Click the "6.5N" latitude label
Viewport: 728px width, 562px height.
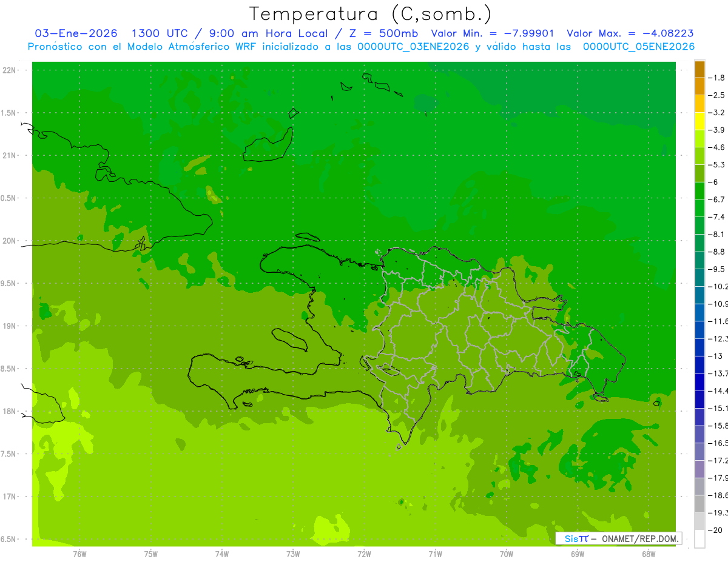coord(8,540)
